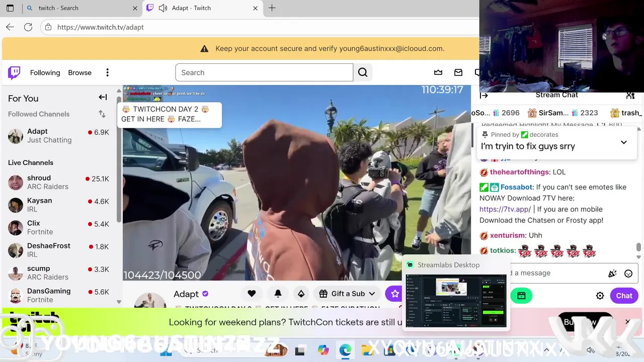Switch to the twitch - Search tab

80,8
